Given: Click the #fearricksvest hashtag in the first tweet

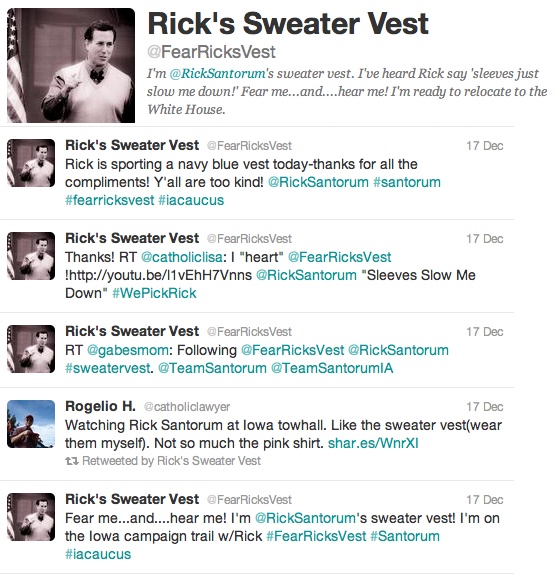Looking at the screenshot, I should click(x=109, y=200).
